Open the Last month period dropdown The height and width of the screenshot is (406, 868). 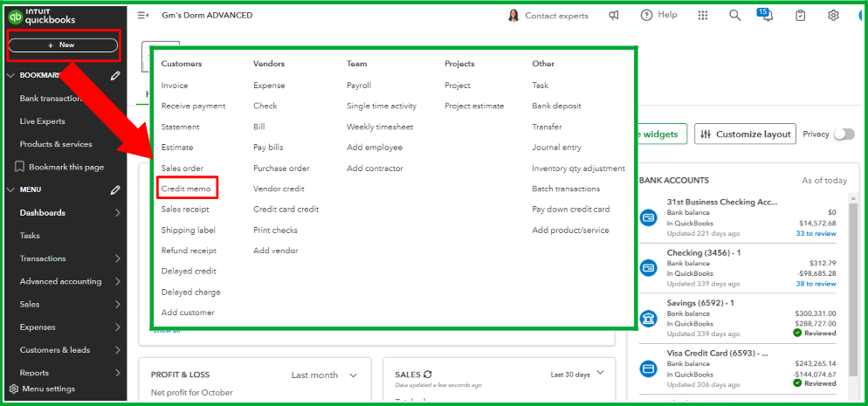324,375
